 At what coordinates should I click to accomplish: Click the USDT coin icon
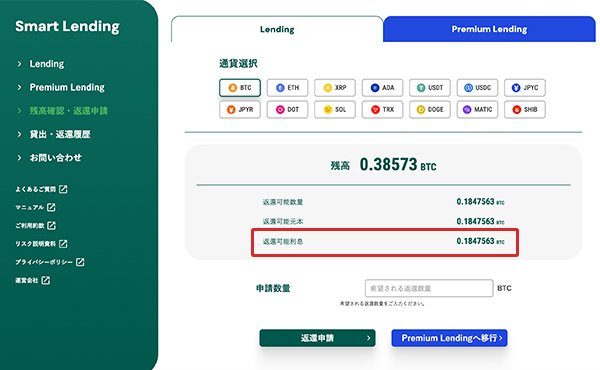[x=421, y=88]
